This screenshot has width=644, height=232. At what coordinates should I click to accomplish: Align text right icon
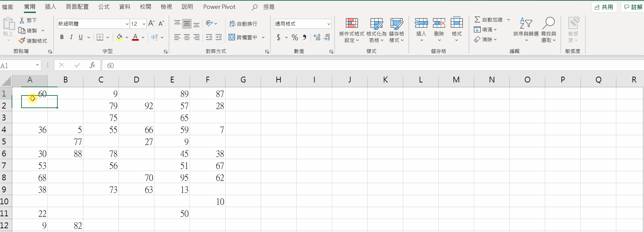click(196, 37)
